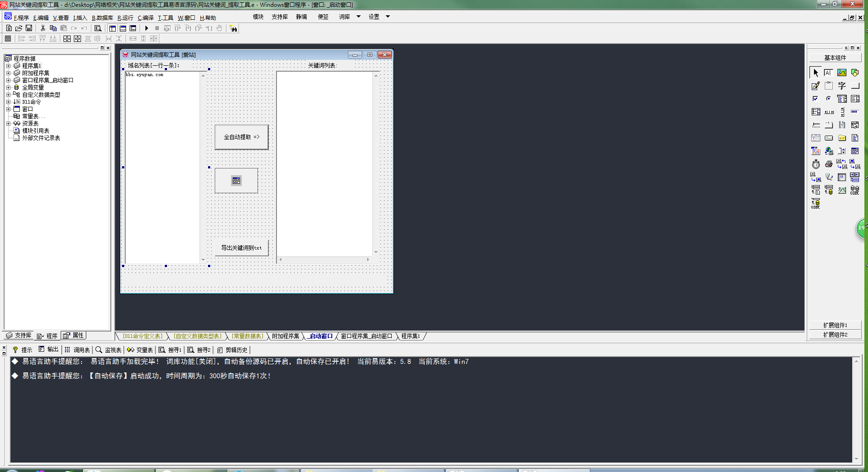Switch to the 属性 panel tab
Viewport: 868px width, 472px height.
74,335
